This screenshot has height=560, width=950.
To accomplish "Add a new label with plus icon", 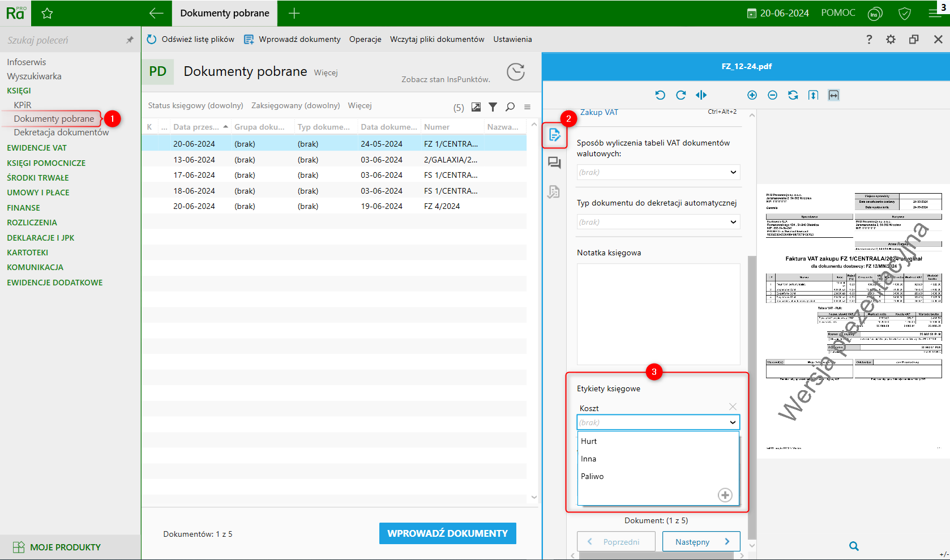I will click(x=725, y=495).
